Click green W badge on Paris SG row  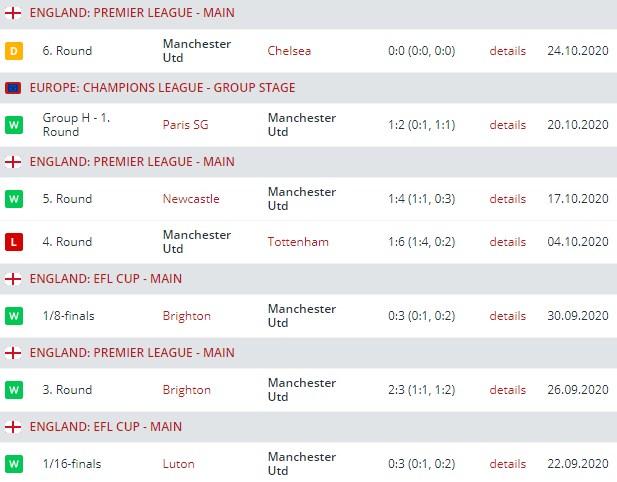coord(14,125)
